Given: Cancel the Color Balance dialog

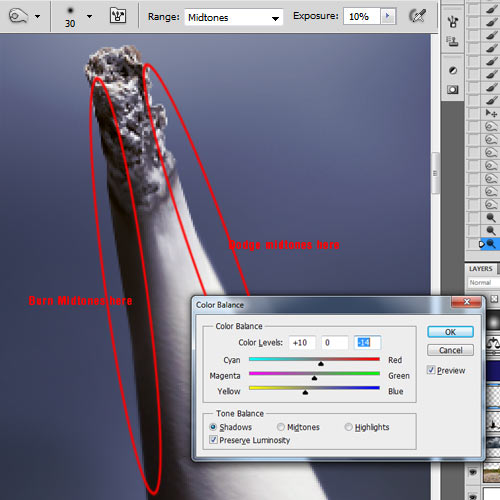Looking at the screenshot, I should click(x=450, y=350).
